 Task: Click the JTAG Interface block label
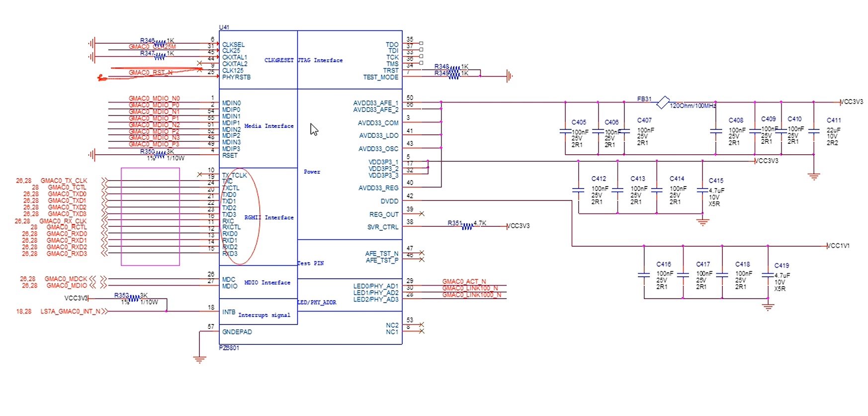pyautogui.click(x=320, y=60)
